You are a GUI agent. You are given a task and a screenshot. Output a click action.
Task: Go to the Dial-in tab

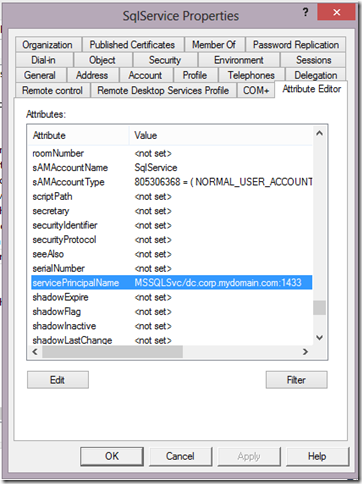point(43,60)
